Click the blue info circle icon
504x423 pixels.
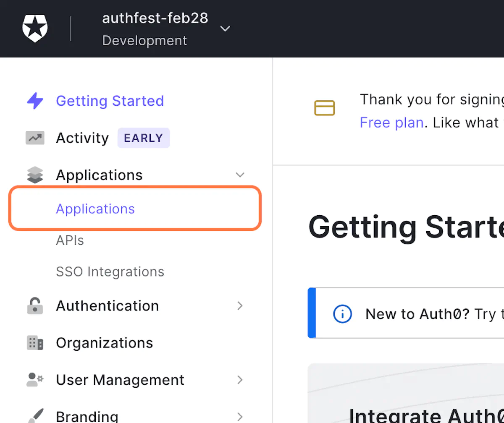click(342, 314)
